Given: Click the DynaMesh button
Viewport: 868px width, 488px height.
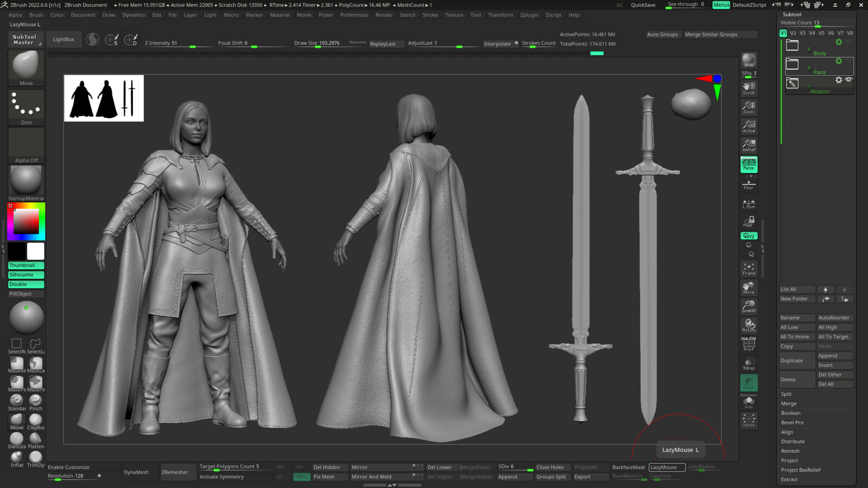Looking at the screenshot, I should (136, 472).
